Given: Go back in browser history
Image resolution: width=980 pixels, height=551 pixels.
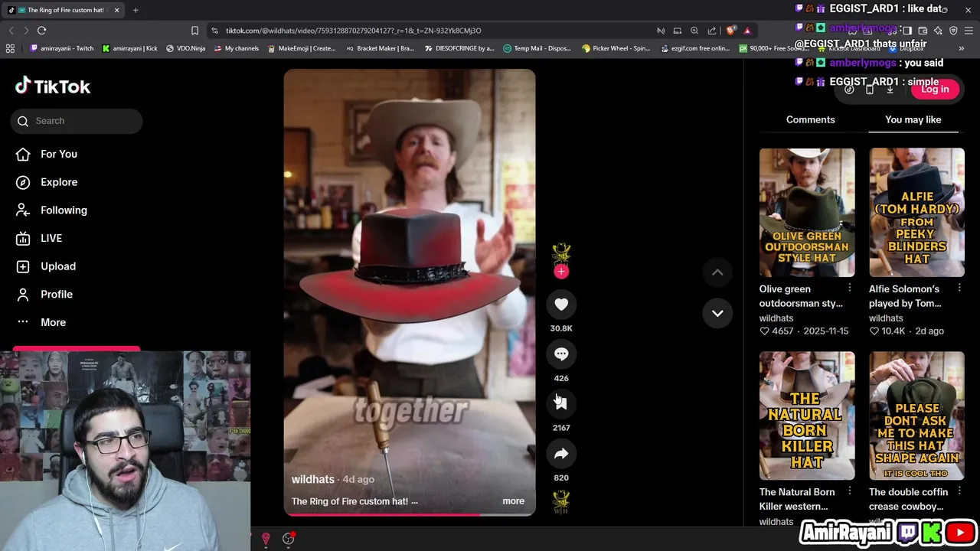Looking at the screenshot, I should (11, 31).
